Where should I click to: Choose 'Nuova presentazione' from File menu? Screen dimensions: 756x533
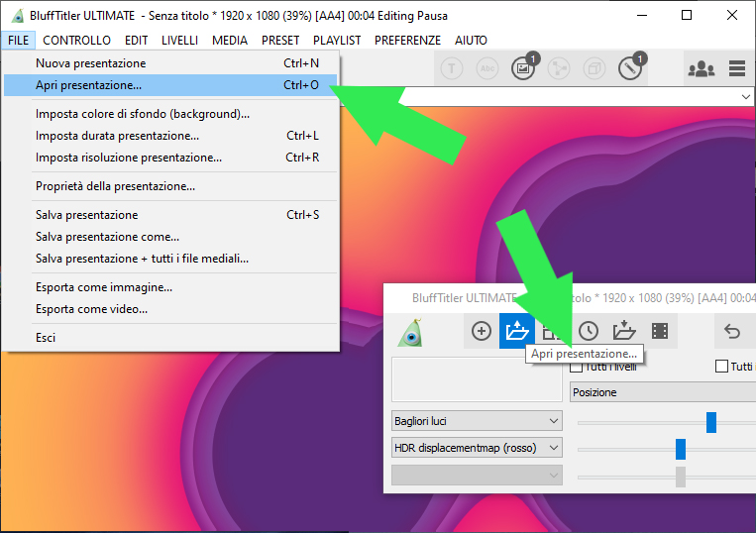pos(170,63)
